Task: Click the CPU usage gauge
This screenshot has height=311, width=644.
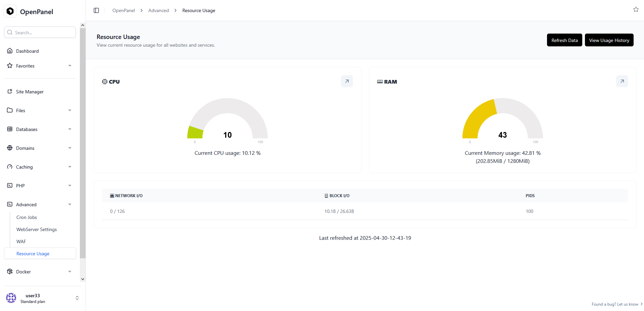Action: [x=228, y=118]
